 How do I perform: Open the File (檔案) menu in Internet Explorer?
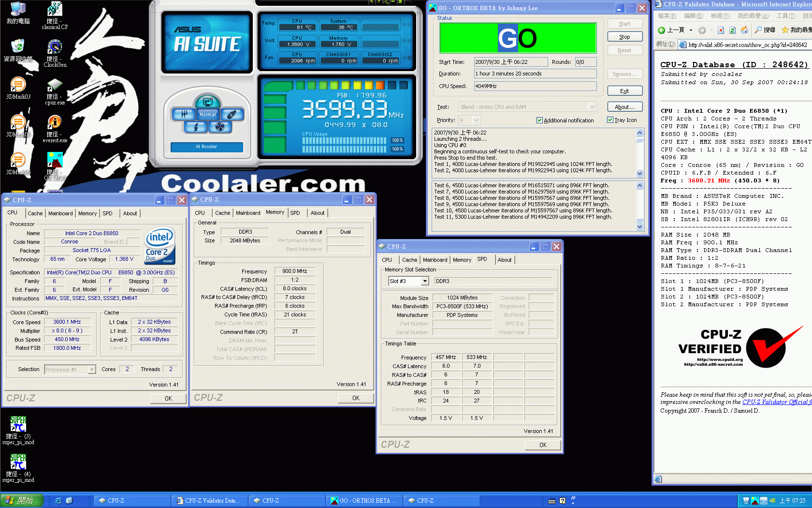coord(667,16)
